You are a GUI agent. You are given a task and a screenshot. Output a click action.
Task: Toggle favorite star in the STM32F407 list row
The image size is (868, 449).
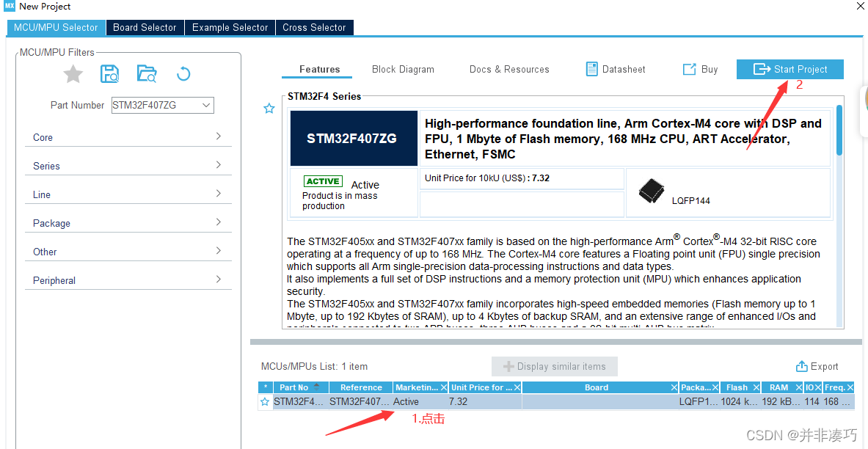265,402
